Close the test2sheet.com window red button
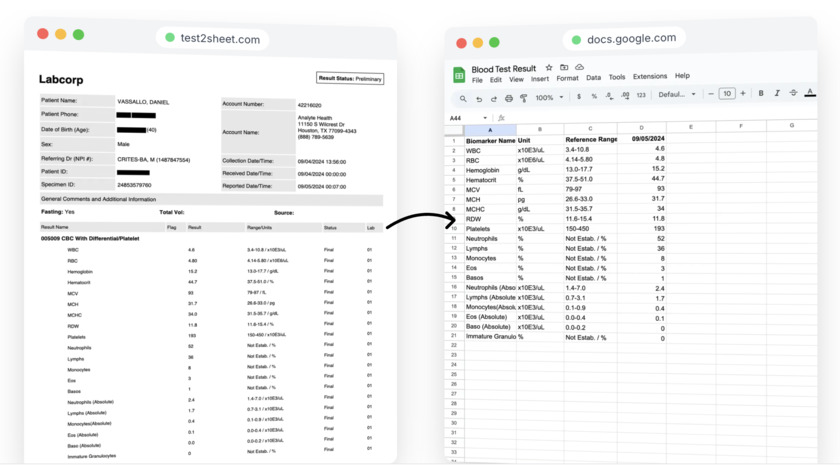 point(43,34)
